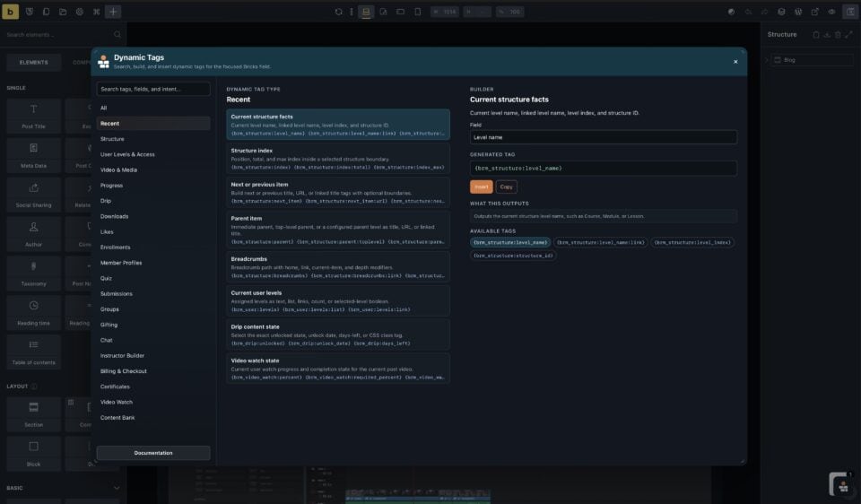Toggle the preview eye icon
The width and height of the screenshot is (861, 504).
[x=832, y=12]
